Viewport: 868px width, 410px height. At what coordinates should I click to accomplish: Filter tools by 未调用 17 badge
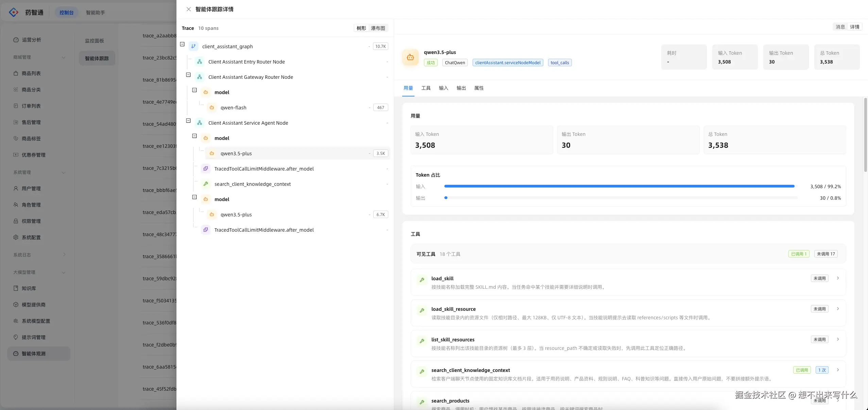(x=826, y=254)
